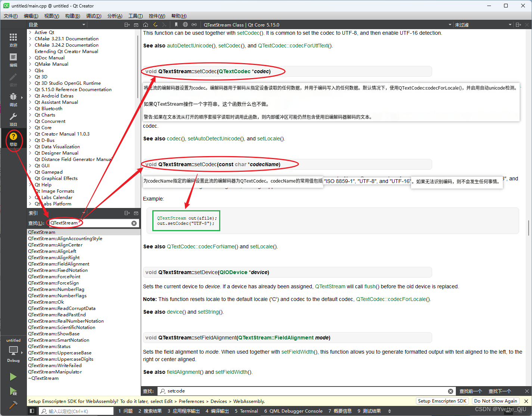Open output pane list arrows
This screenshot has height=416, width=532.
pos(390,411)
